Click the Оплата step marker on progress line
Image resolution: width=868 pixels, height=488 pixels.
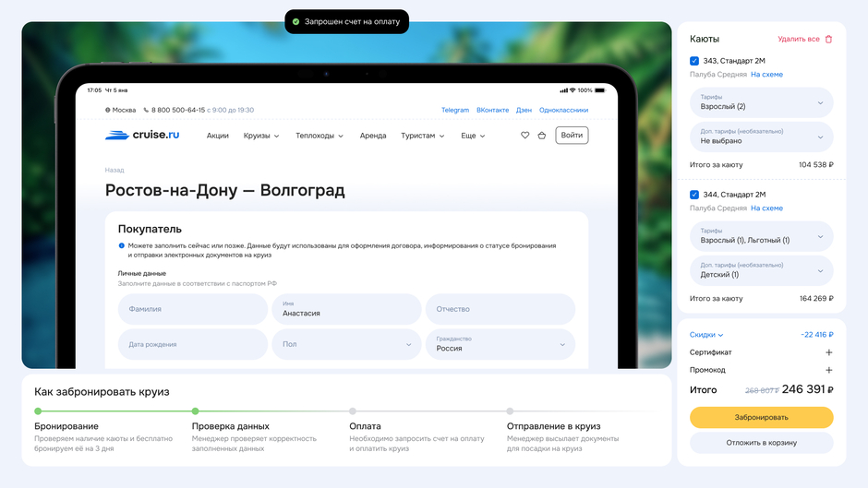pyautogui.click(x=353, y=411)
